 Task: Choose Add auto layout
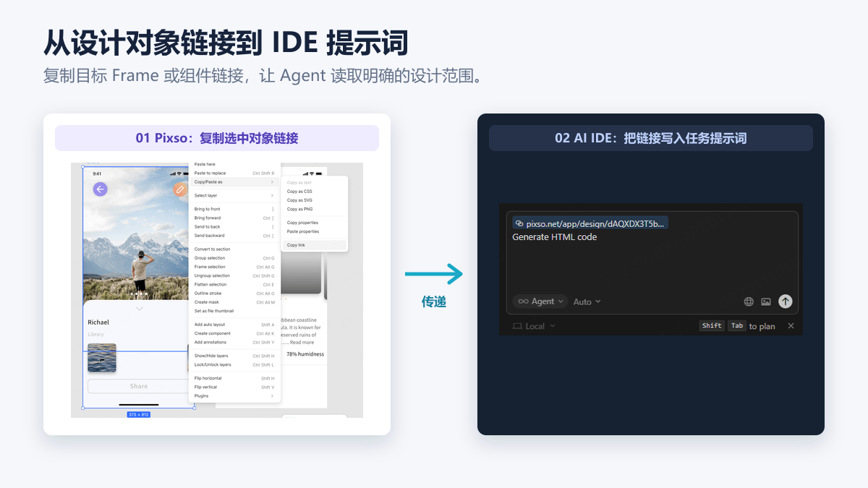tap(234, 325)
